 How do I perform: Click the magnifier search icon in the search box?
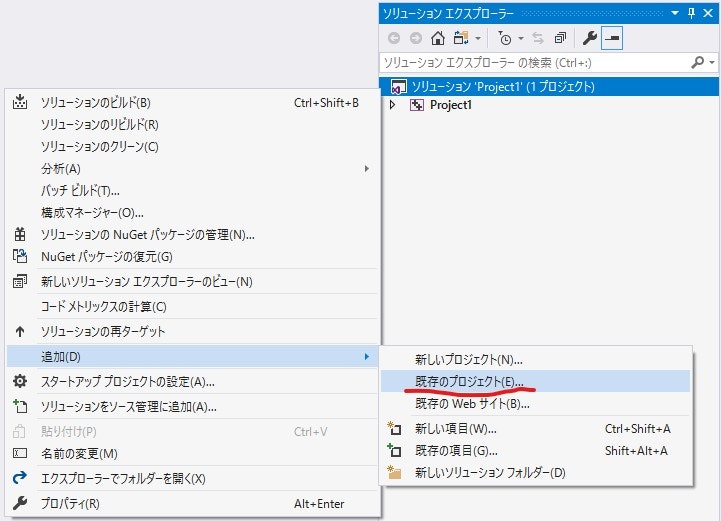tap(698, 62)
